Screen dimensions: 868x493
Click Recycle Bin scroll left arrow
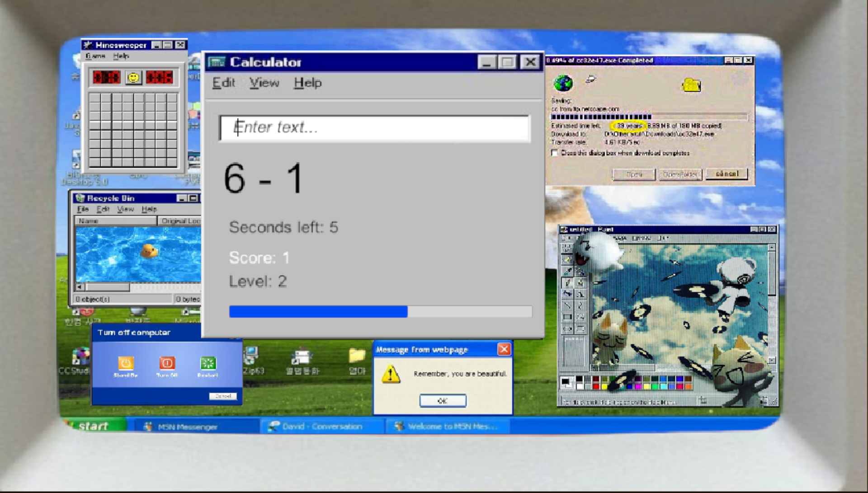click(x=80, y=287)
